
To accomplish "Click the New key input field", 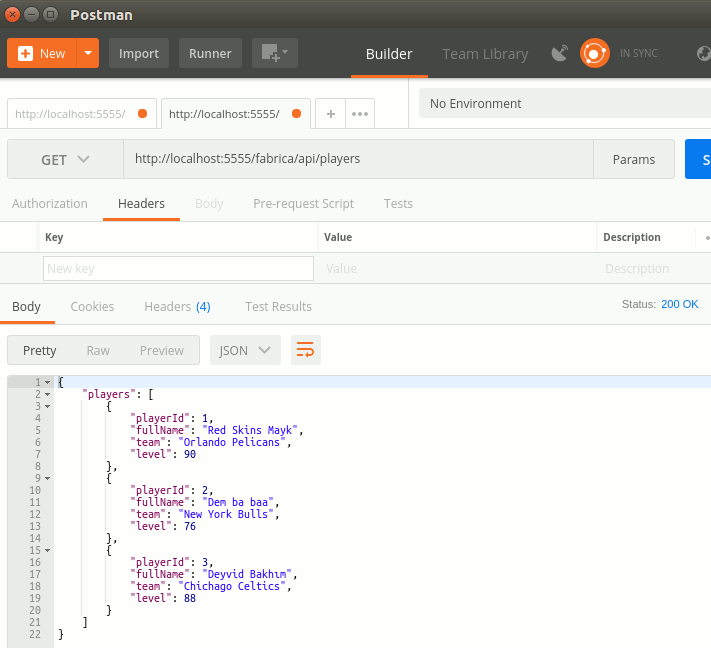I will 178,268.
